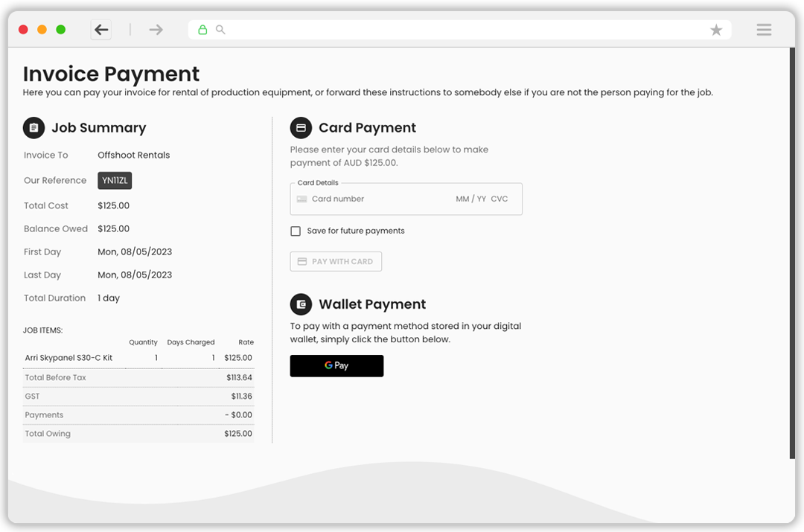Click the Total Owing $125.00 amount
The image size is (804, 532).
pyautogui.click(x=238, y=434)
